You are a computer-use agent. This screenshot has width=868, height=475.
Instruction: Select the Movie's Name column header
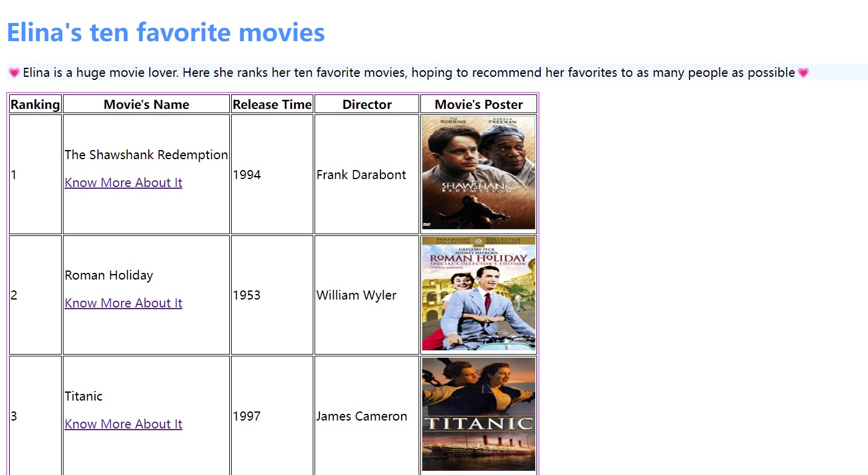click(146, 104)
